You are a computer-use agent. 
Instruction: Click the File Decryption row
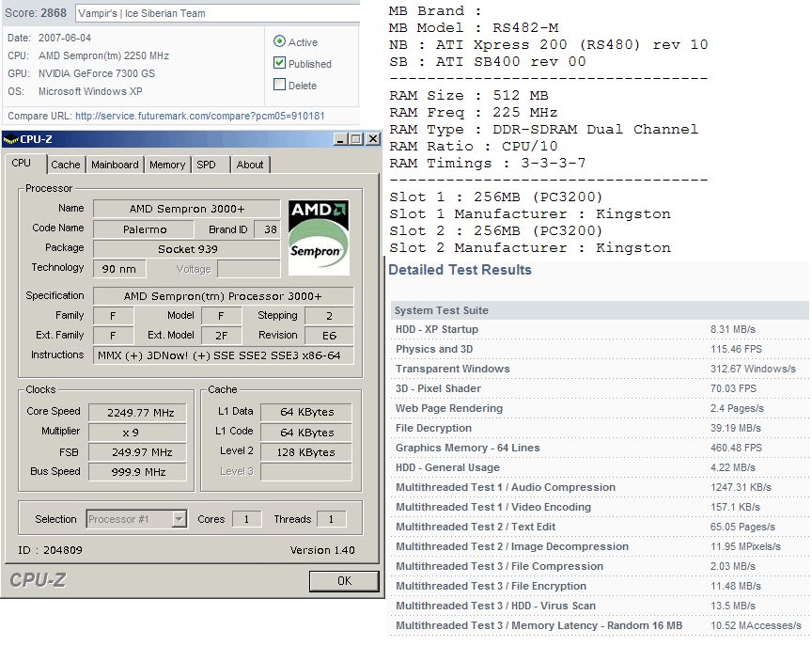600,428
